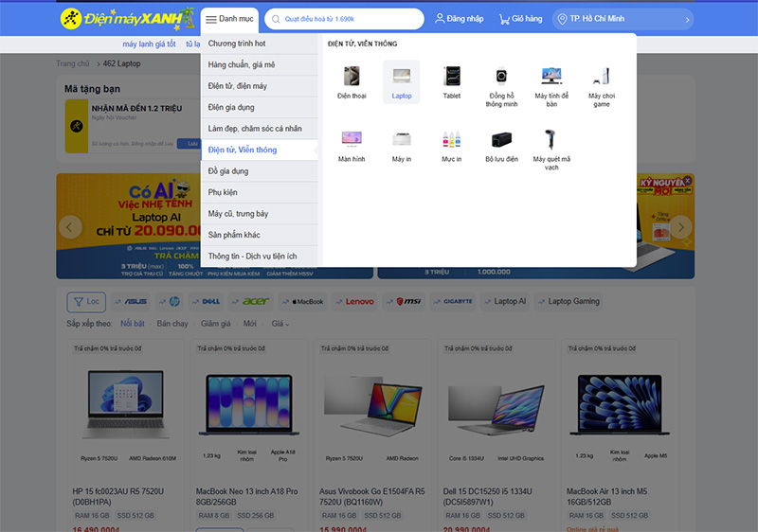
Task: Filter laptops by Acer brand
Action: point(250,301)
